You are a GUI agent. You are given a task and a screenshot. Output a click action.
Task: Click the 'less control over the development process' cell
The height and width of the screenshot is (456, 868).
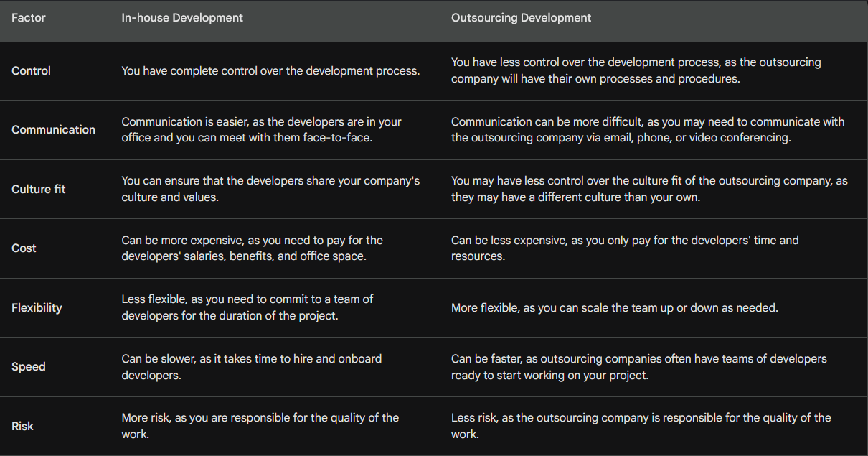pyautogui.click(x=636, y=71)
